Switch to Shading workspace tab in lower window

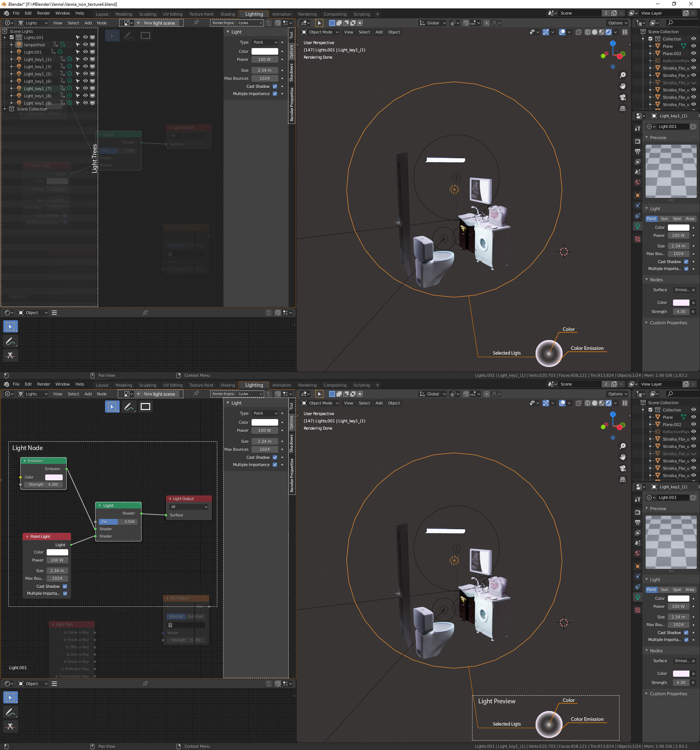tap(227, 385)
